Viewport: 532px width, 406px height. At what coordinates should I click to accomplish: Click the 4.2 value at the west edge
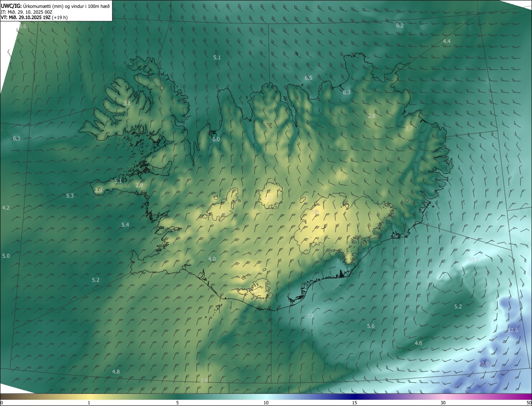[6, 208]
